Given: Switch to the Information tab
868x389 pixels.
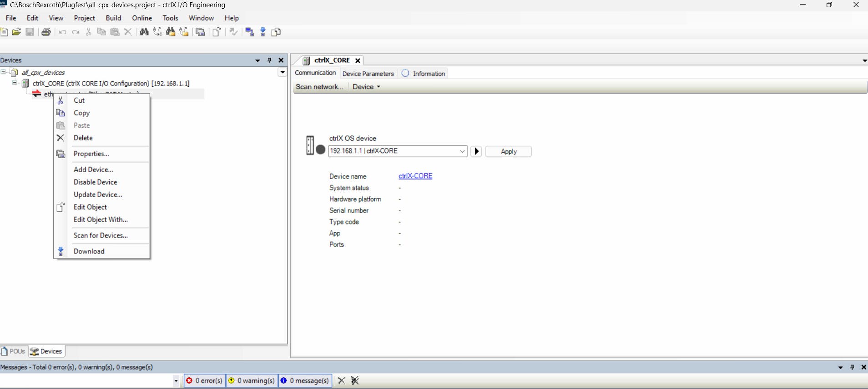Looking at the screenshot, I should (424, 74).
